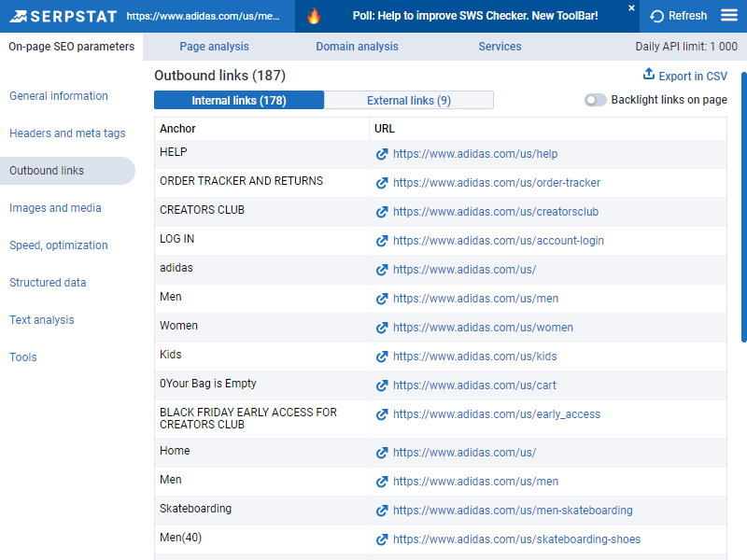
Task: Open https://www.adidas.com/us/account-login link
Action: click(499, 241)
